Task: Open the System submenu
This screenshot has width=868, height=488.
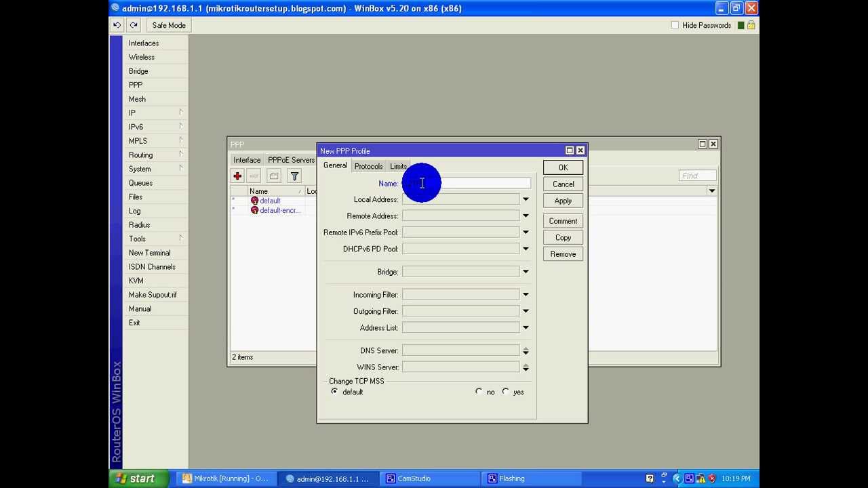Action: point(140,169)
